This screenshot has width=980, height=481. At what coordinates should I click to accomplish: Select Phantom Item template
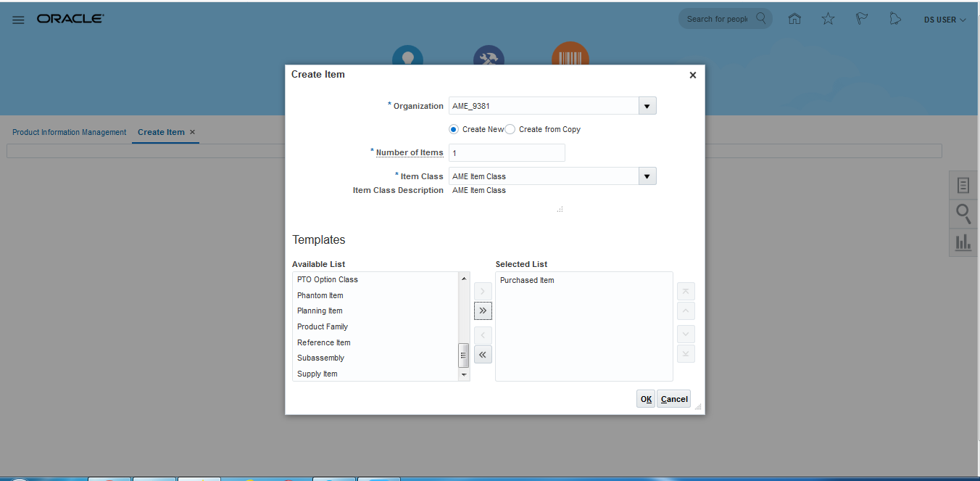tap(375, 295)
